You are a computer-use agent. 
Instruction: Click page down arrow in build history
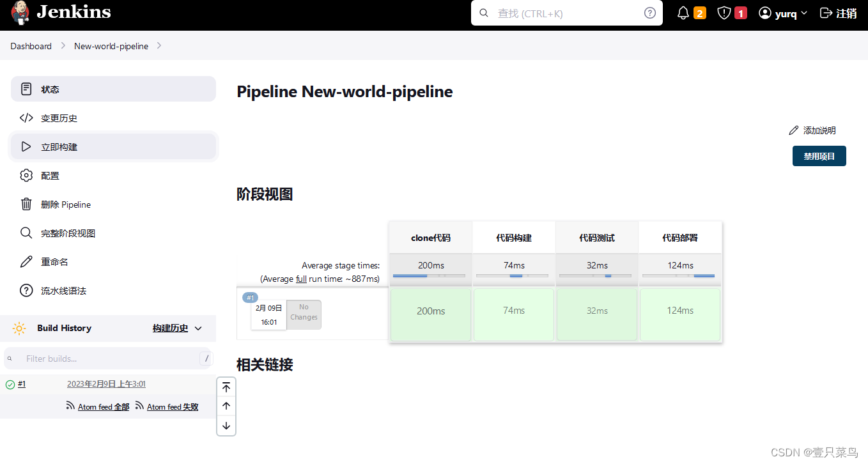[226, 426]
